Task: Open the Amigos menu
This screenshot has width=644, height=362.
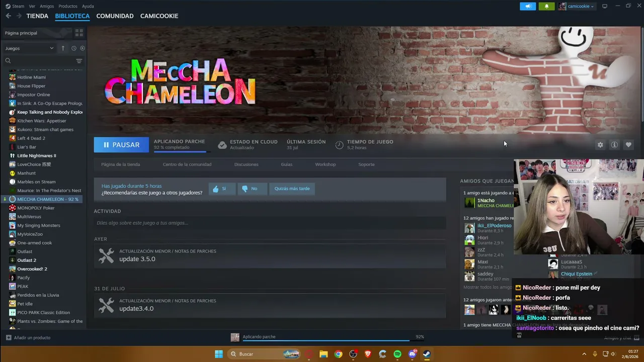Action: (47, 6)
